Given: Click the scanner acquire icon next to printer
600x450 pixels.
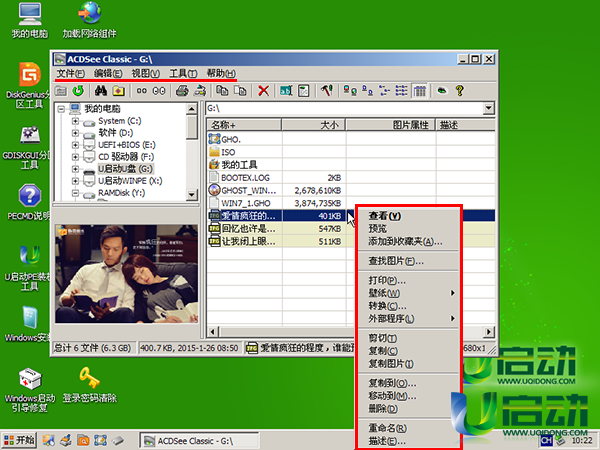Looking at the screenshot, I should point(200,91).
